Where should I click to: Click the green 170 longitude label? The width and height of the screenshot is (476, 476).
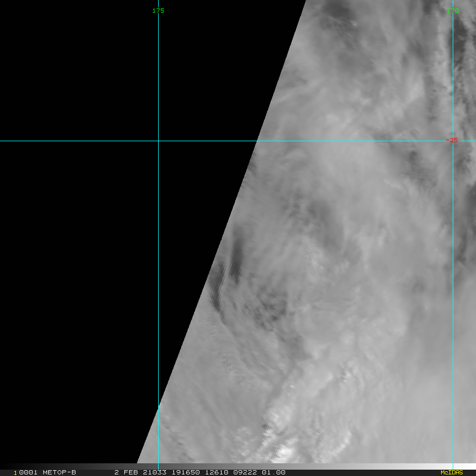point(453,11)
